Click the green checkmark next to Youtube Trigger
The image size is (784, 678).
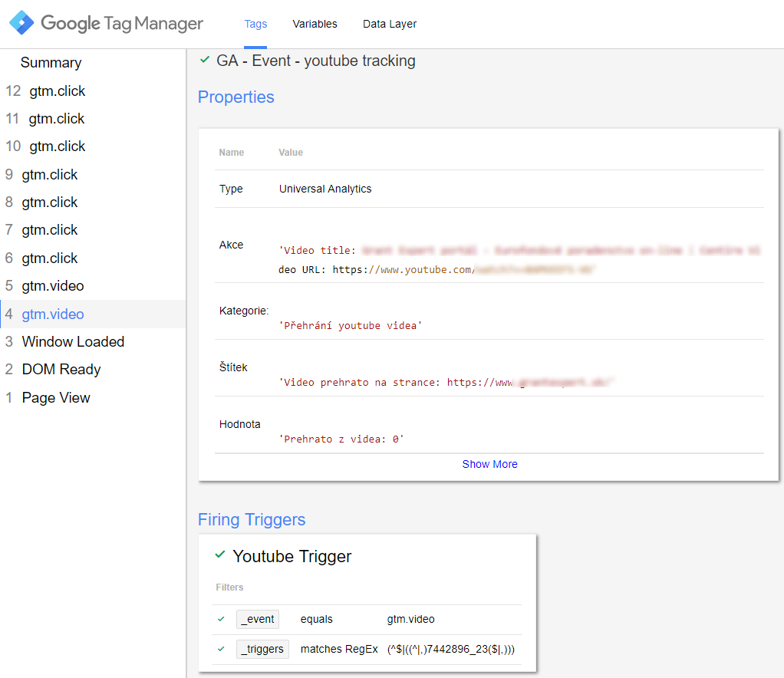pos(220,555)
